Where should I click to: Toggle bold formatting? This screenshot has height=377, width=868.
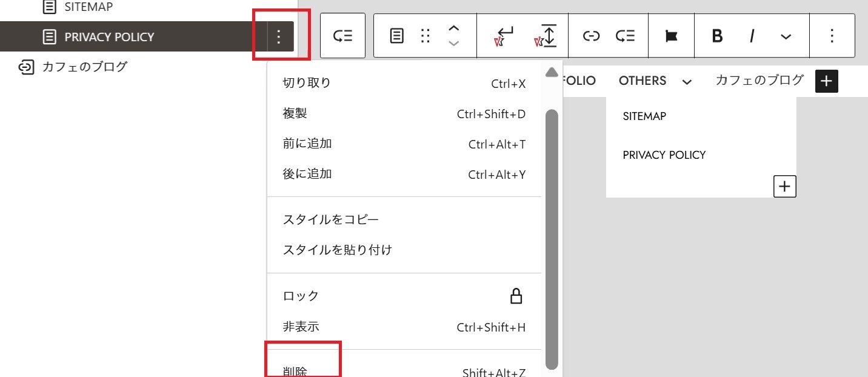[717, 36]
